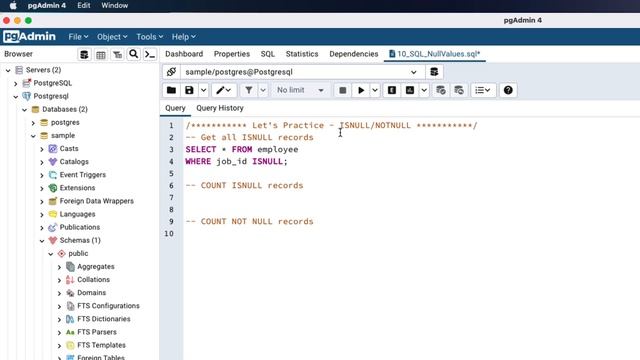Click the Explain Analyze icon
This screenshot has height=360, width=640.
pos(410,90)
